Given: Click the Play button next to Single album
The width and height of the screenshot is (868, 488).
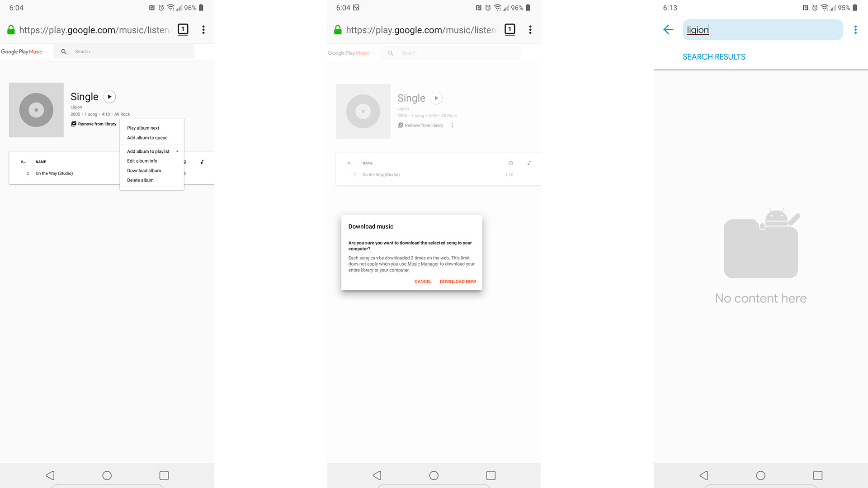Looking at the screenshot, I should (109, 97).
